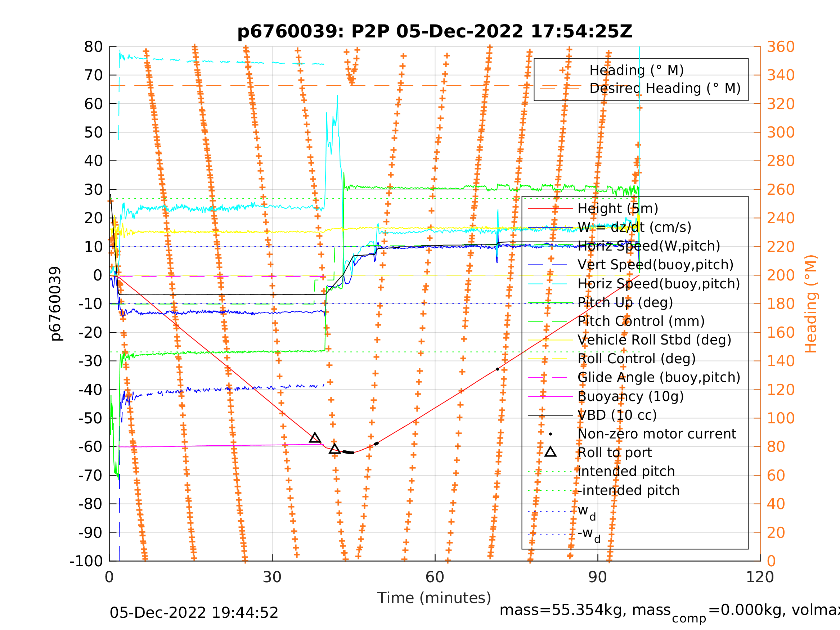Select the 'Vehicle Roll Stbd (deg)' legend entry

pos(654,340)
